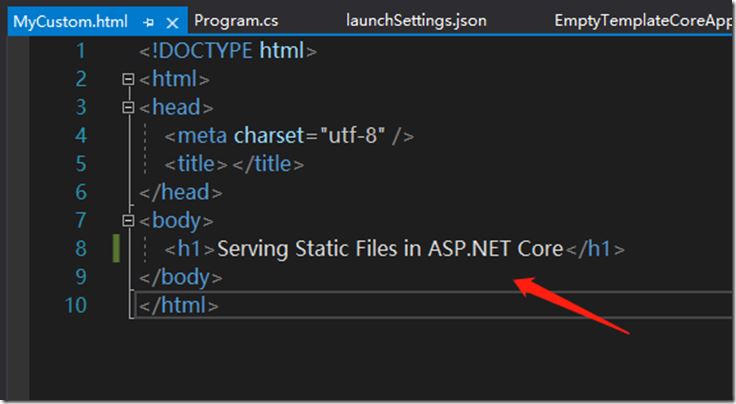
Task: Collapse the head section outline
Action: 127,107
